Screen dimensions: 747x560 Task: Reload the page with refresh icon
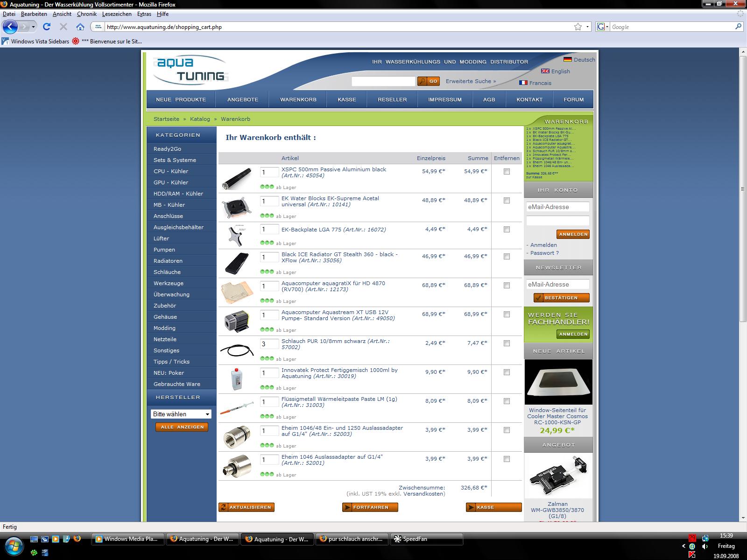(x=46, y=27)
